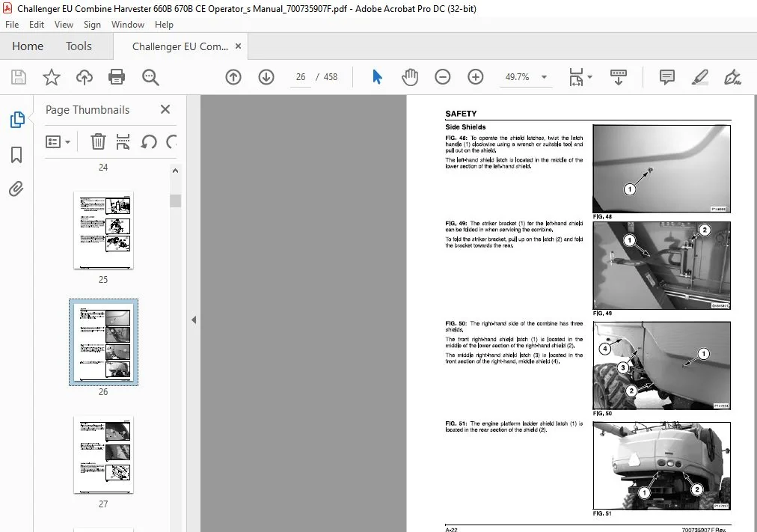
Task: Close the Page Thumbnails panel
Action: point(165,109)
